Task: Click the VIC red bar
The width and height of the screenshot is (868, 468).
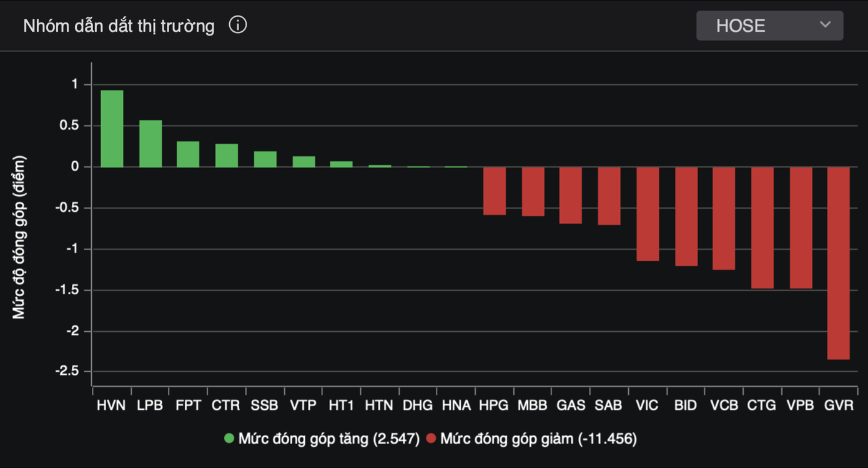Action: click(648, 214)
